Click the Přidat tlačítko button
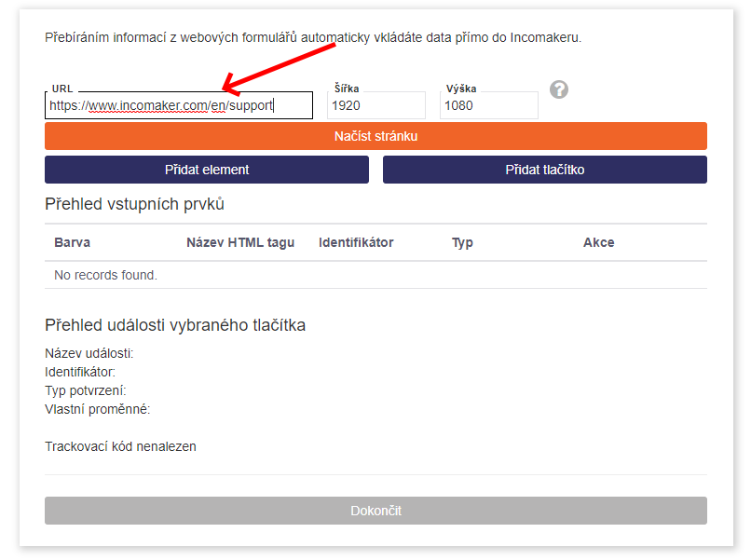Image resolution: width=751 pixels, height=560 pixels. (545, 170)
